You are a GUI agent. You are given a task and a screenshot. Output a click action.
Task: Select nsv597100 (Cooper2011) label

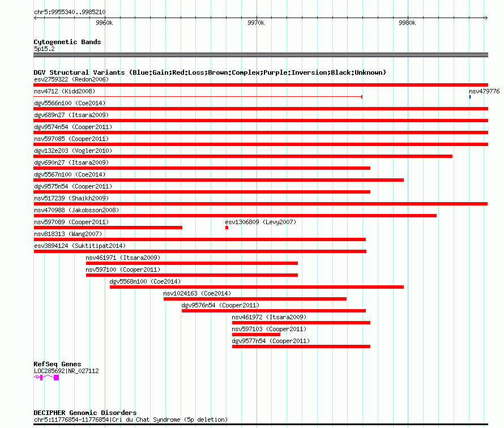tap(123, 269)
